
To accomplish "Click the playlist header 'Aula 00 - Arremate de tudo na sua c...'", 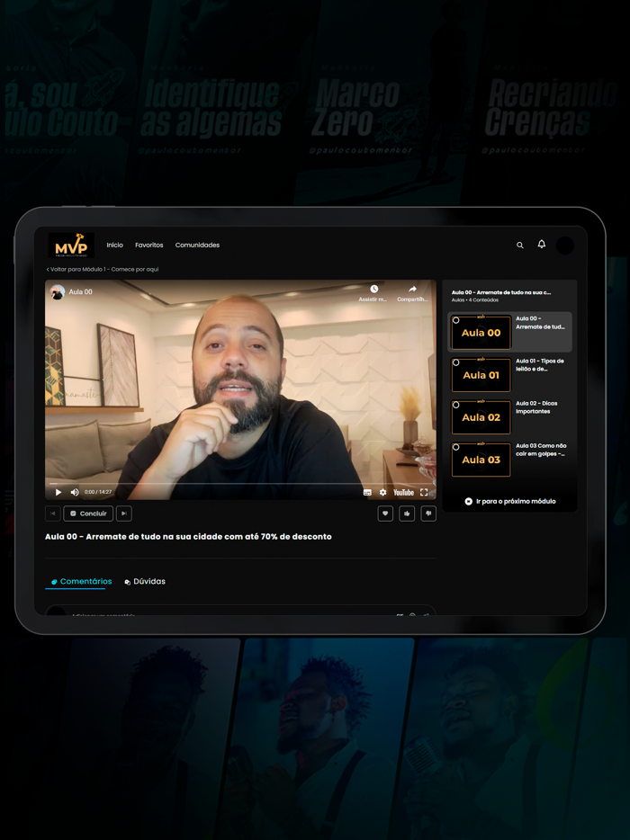I will 501,292.
